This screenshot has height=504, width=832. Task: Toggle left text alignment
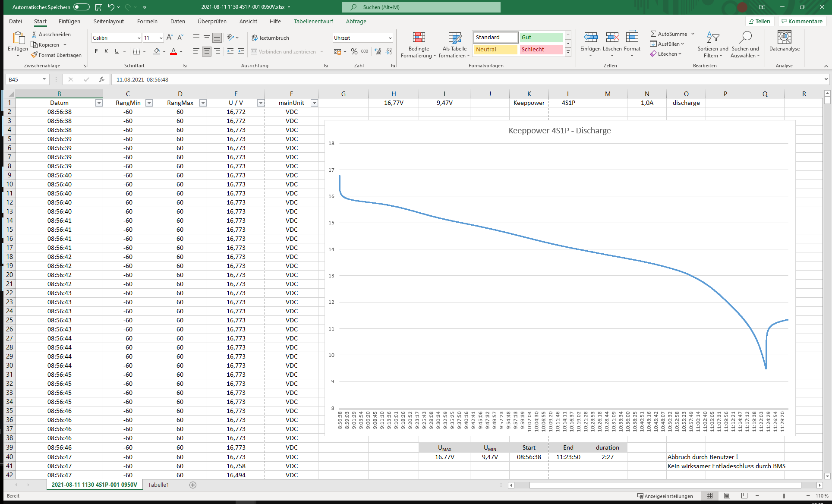[x=196, y=51]
